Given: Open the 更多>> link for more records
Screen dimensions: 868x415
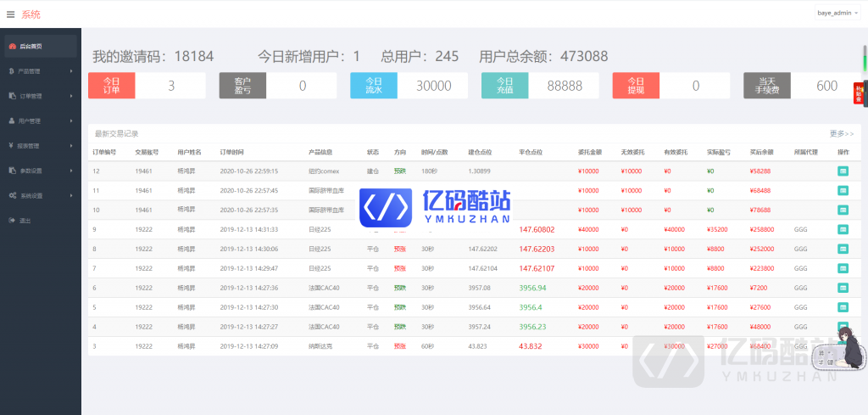Looking at the screenshot, I should 842,133.
